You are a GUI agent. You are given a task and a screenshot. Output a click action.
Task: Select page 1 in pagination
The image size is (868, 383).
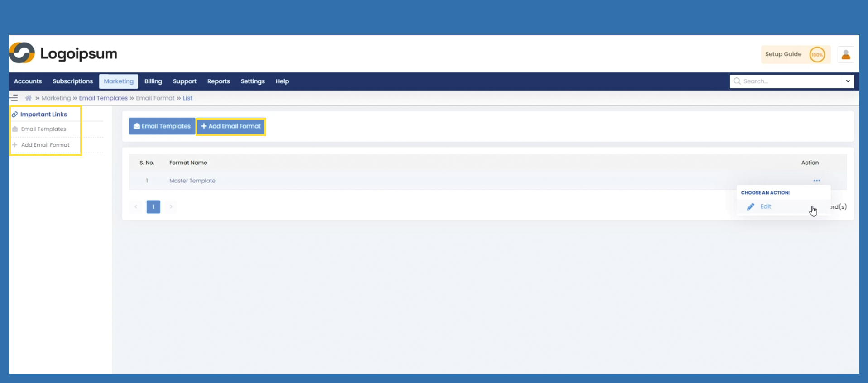pos(153,207)
